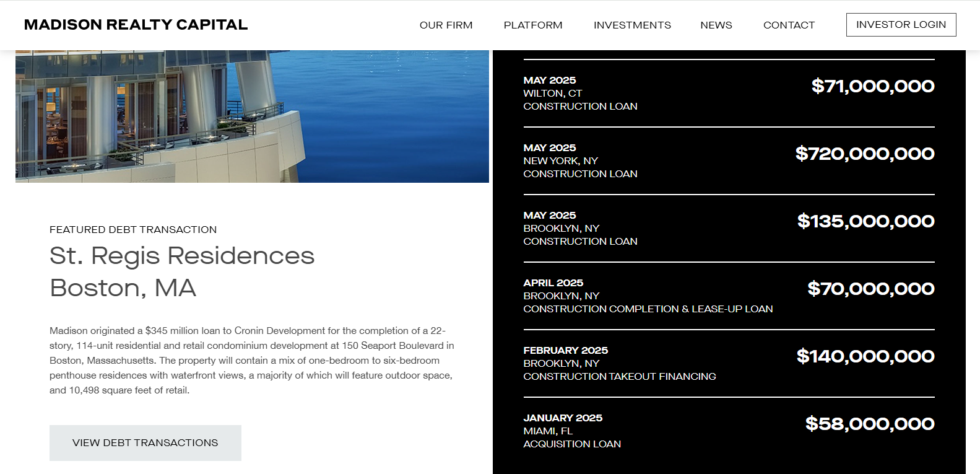Screen dimensions: 980x474
Task: Click the Madison Realty Capital logo
Action: pyautogui.click(x=136, y=25)
